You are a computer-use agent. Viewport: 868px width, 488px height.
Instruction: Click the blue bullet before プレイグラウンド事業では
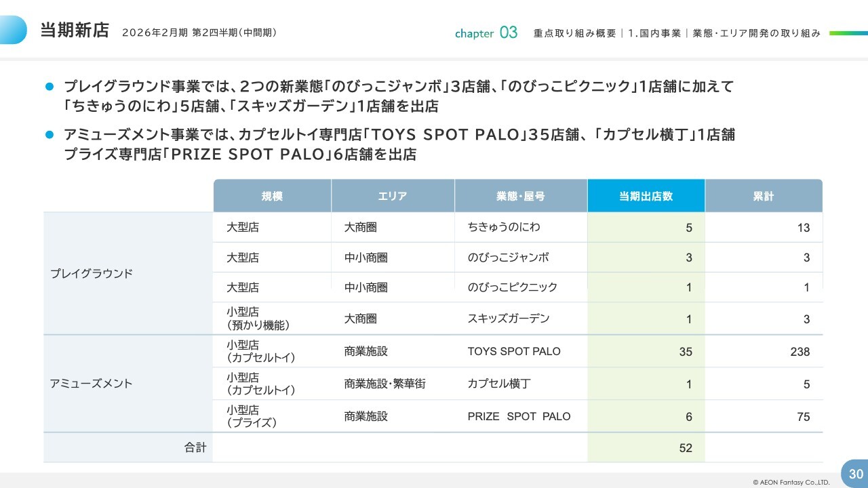pyautogui.click(x=49, y=87)
